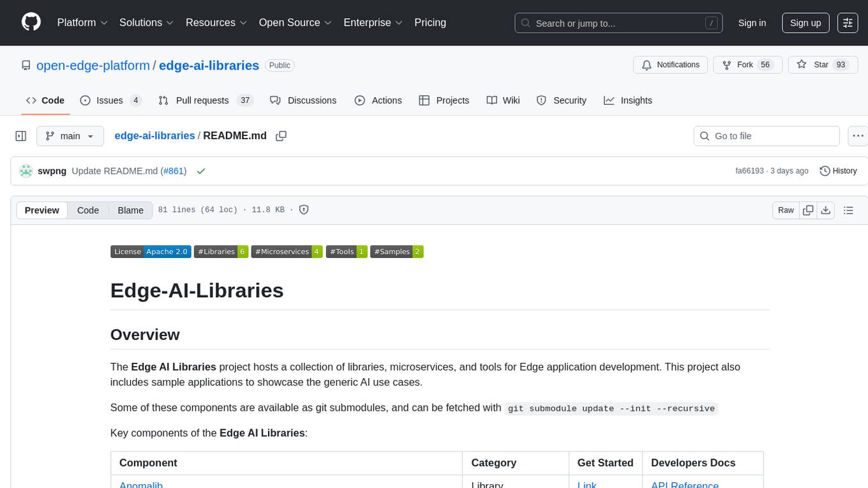Click the bell icon in Notifications button
This screenshot has width=868, height=488.
pyautogui.click(x=647, y=65)
